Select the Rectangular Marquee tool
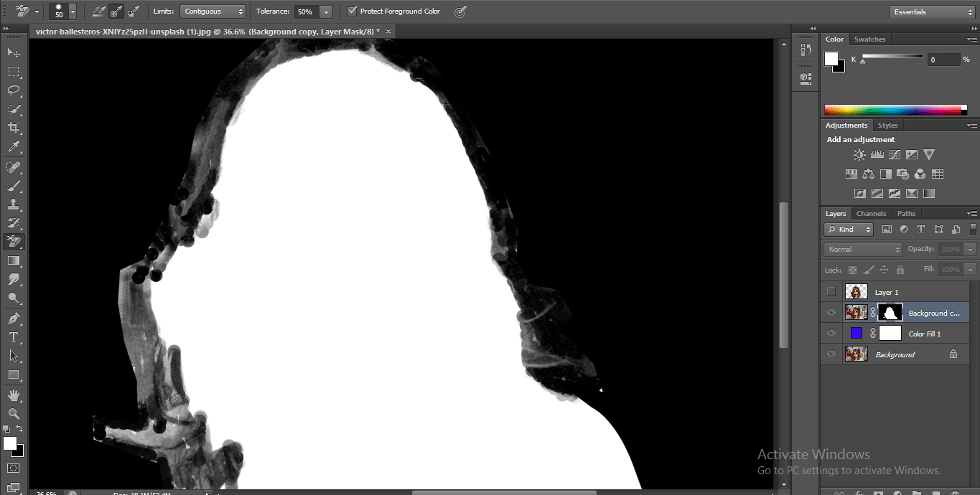The width and height of the screenshot is (980, 495). pos(14,72)
